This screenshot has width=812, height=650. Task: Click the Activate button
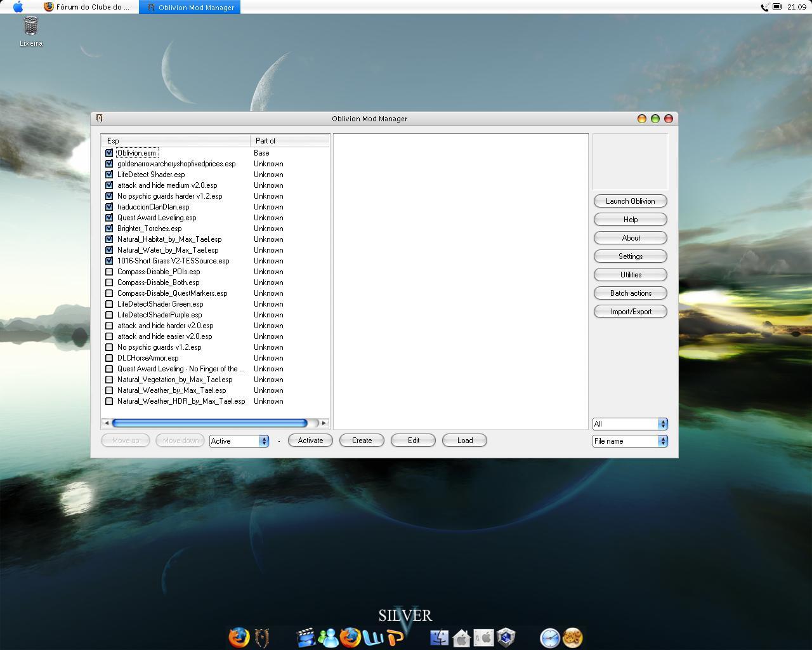pyautogui.click(x=310, y=441)
